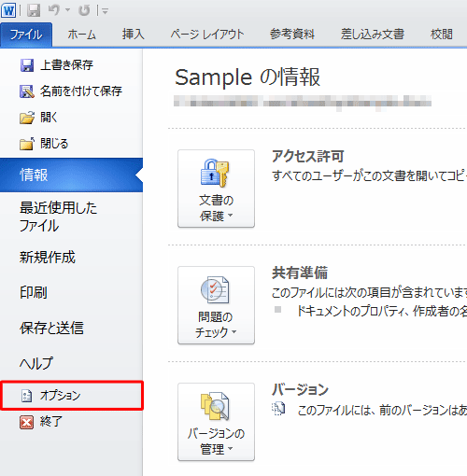467x476 pixels.
Task: Open the 問題のチェック dropdown arrow
Action: point(234,331)
